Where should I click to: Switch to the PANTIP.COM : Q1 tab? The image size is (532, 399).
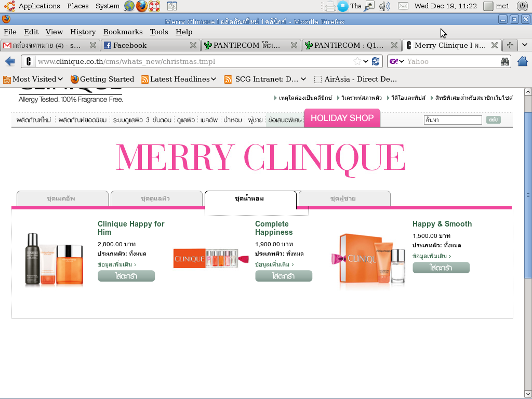(352, 45)
